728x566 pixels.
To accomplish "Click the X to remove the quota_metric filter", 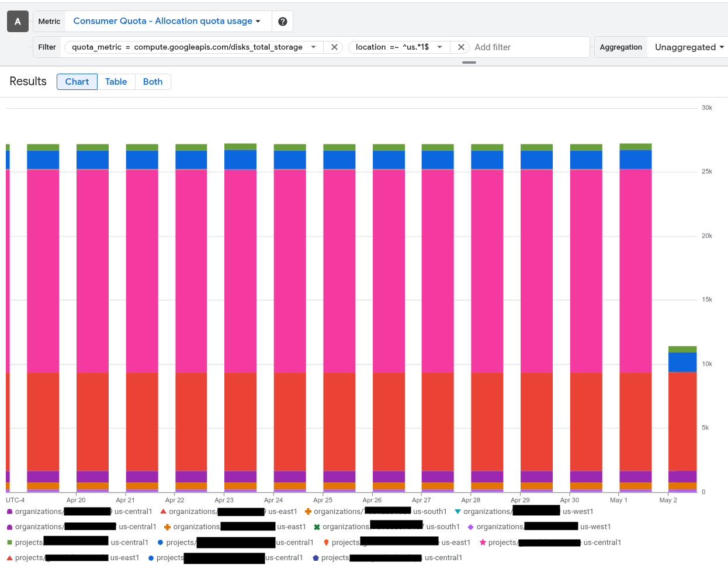I will coord(333,47).
